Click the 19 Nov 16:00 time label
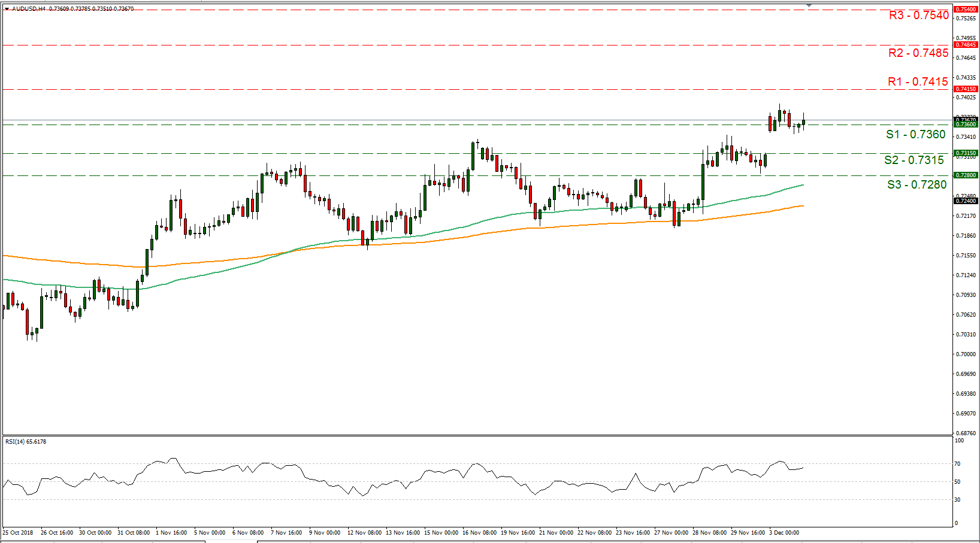The height and width of the screenshot is (543, 980). click(x=518, y=533)
